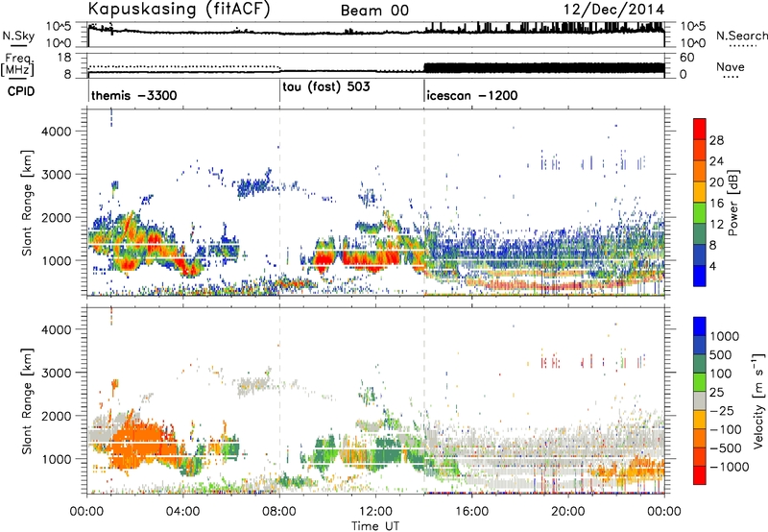Select the '-100' label on the Velocity colorbar
The width and height of the screenshot is (768, 532).
[x=725, y=429]
